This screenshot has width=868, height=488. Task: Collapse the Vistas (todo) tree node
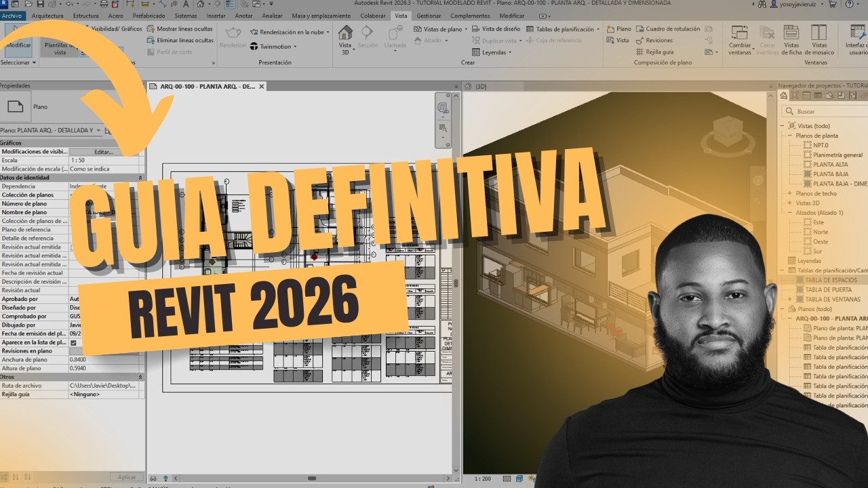coord(782,126)
